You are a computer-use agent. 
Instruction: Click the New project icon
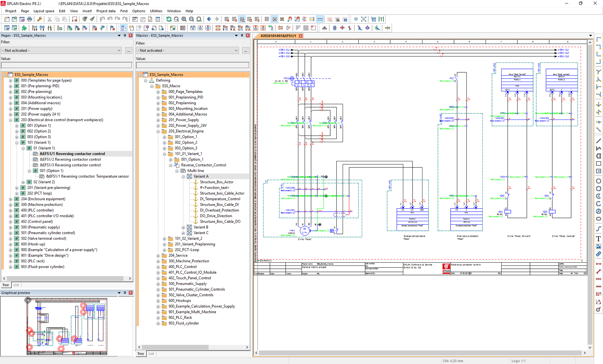click(x=7, y=19)
